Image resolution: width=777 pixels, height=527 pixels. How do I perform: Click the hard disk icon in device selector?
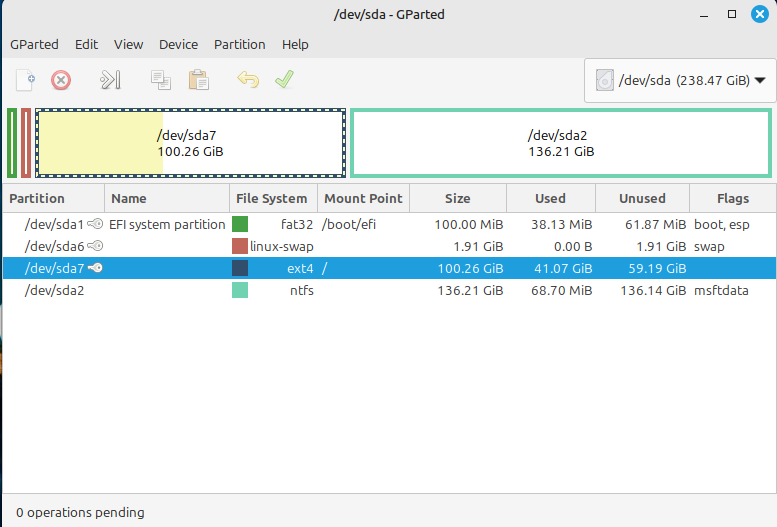click(x=605, y=80)
